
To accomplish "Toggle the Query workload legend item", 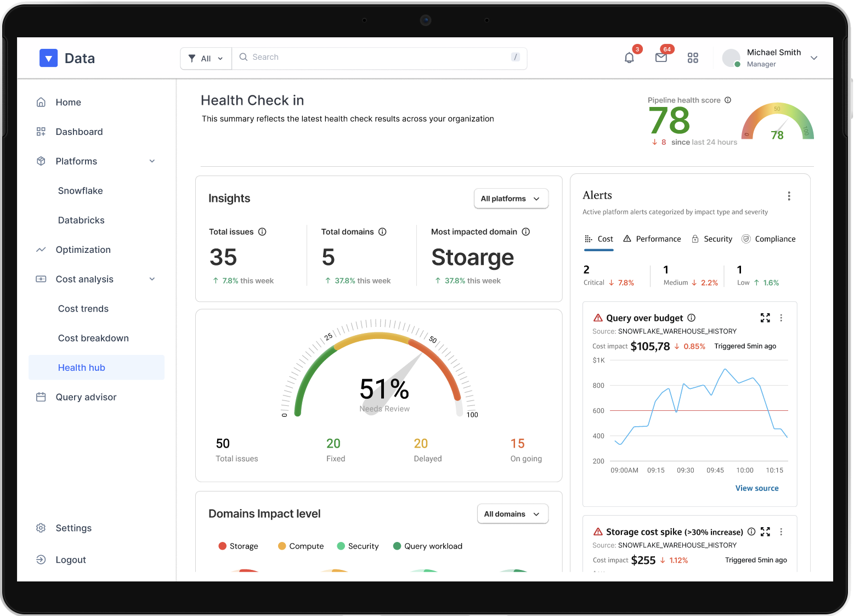I will coord(428,546).
